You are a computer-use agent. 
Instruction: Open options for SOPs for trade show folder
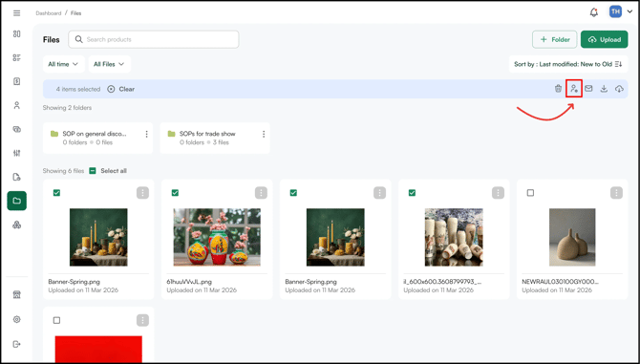click(x=264, y=135)
